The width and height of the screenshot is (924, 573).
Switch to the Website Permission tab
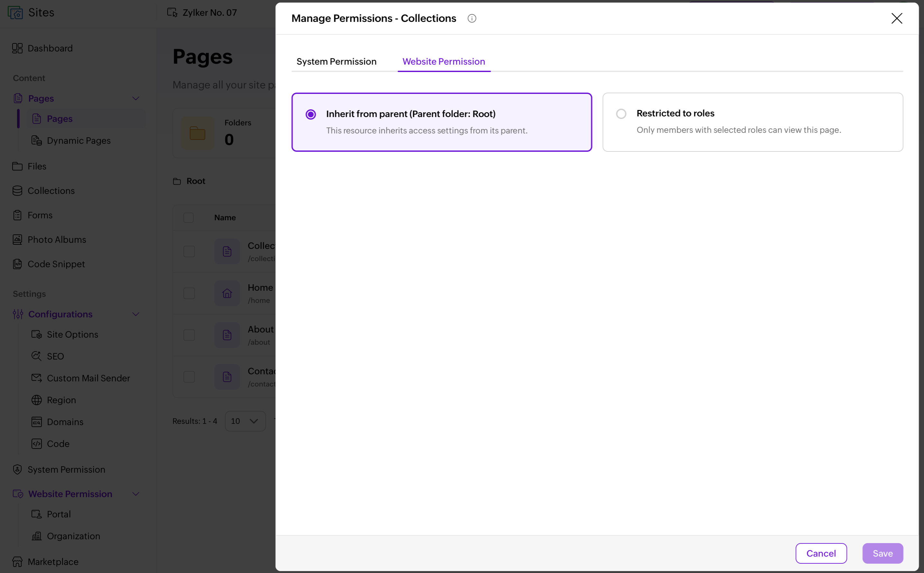coord(444,61)
